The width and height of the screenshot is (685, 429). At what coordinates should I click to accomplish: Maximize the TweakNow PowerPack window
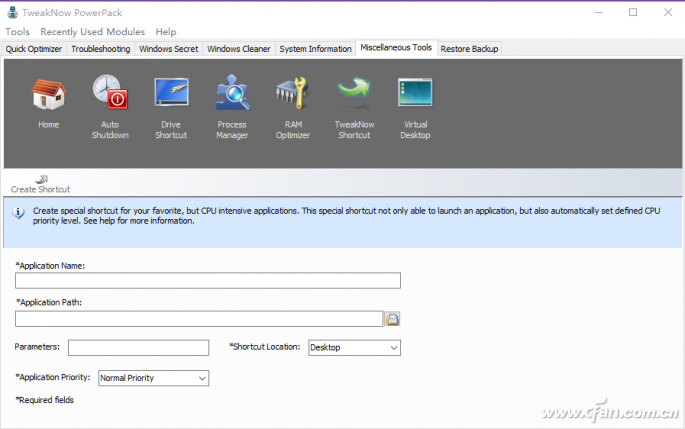(633, 12)
